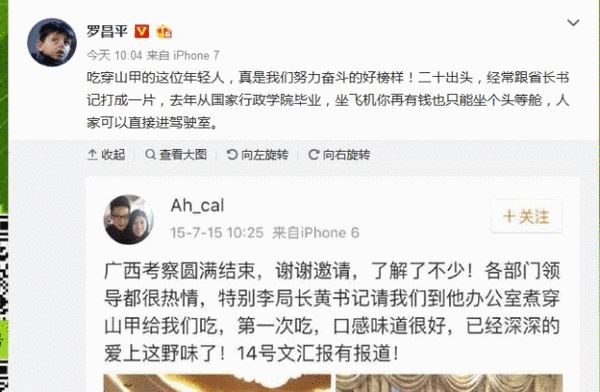Click the embedded 广西考察 post text
The image size is (600, 392).
pyautogui.click(x=332, y=312)
